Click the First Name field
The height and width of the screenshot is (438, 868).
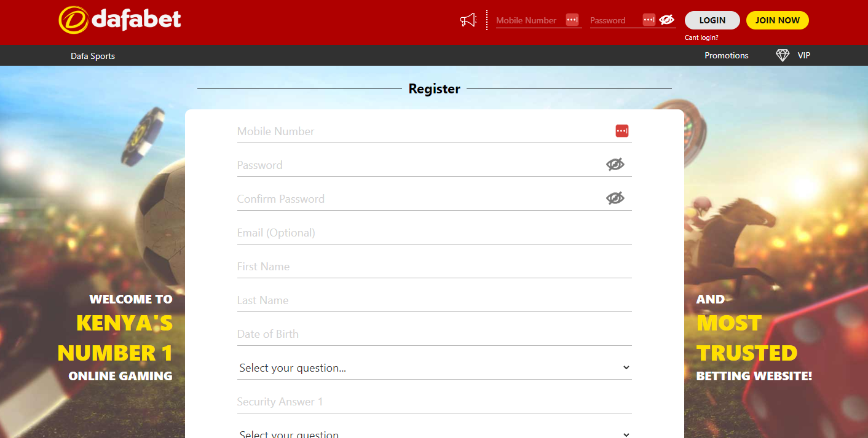435,267
